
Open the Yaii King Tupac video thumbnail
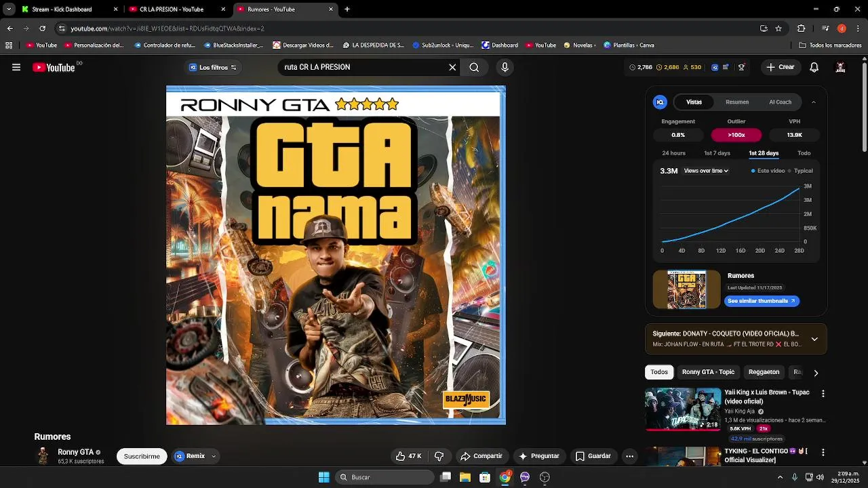(683, 409)
